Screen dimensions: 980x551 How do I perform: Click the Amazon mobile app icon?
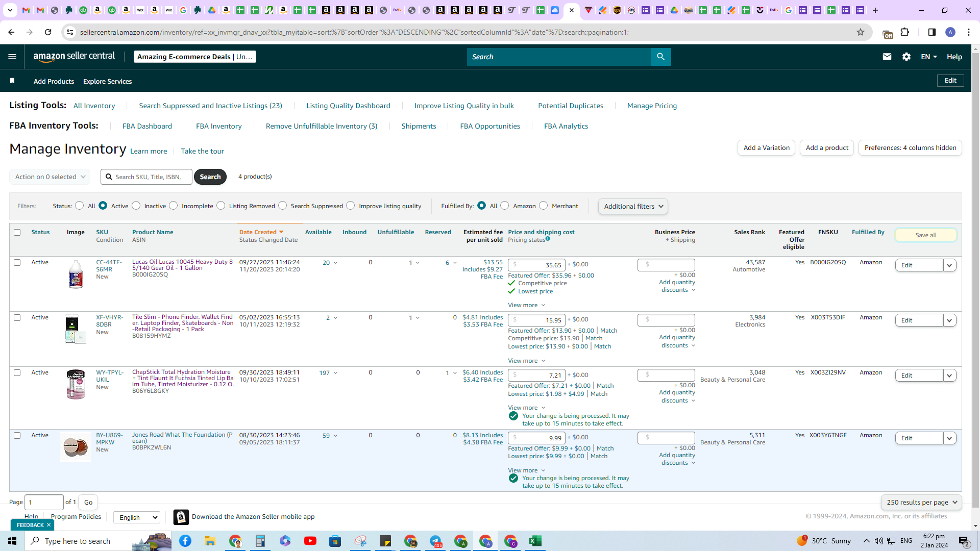[x=181, y=517]
